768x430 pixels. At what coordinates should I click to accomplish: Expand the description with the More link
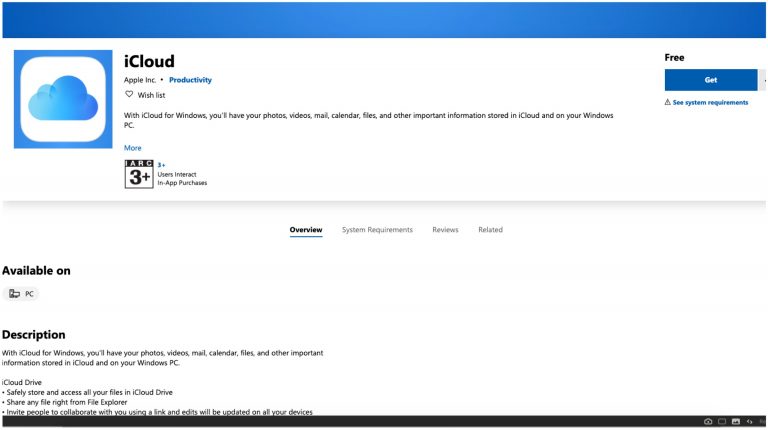tap(133, 147)
